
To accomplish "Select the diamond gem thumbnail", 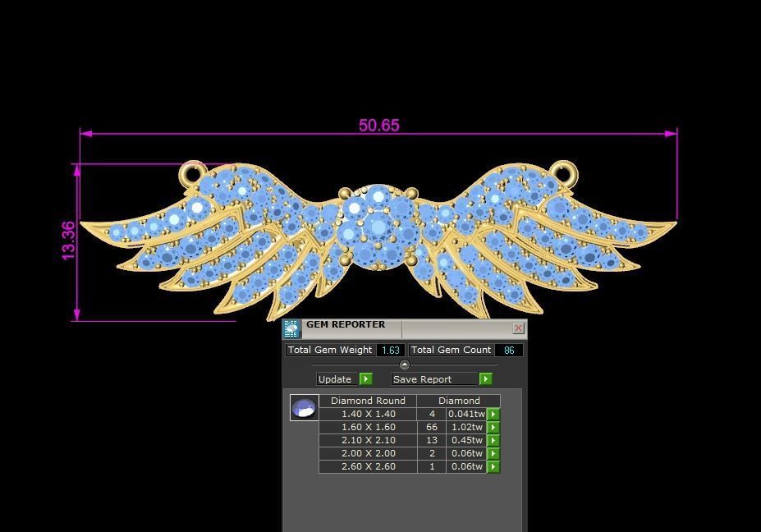I will tap(305, 407).
